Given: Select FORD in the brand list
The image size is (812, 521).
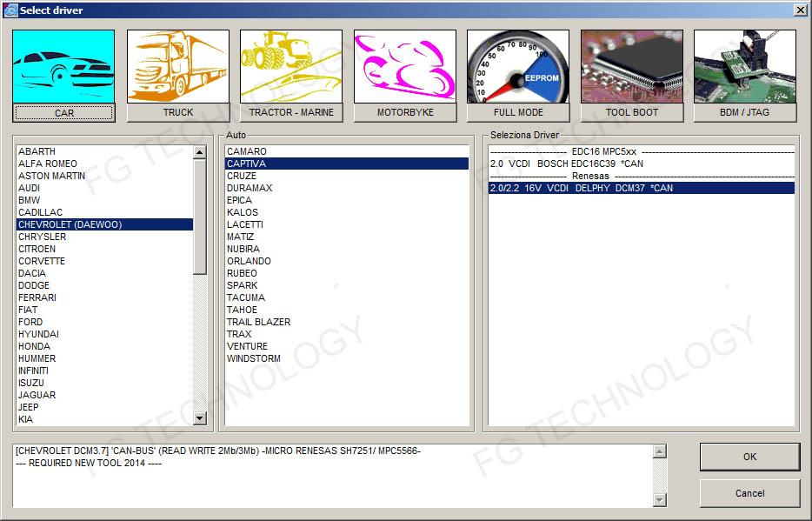Looking at the screenshot, I should click(104, 322).
